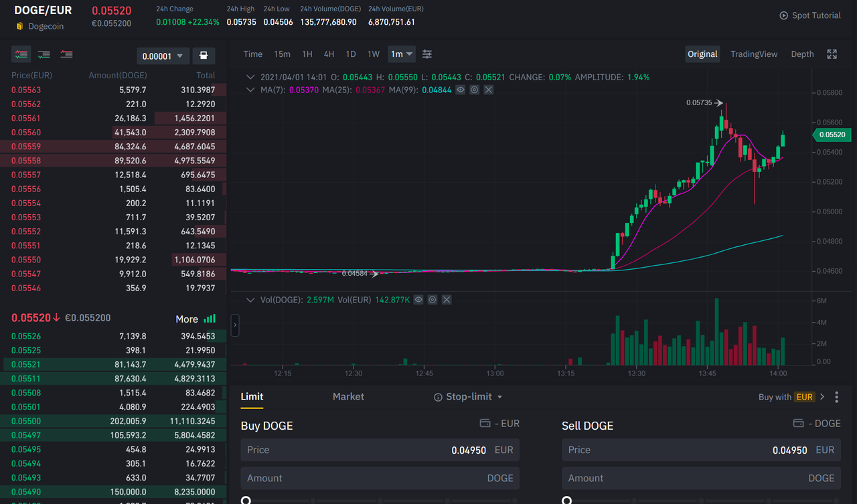Screen dimensions: 857x504
Task: Click More in the order book
Action: pos(187,319)
